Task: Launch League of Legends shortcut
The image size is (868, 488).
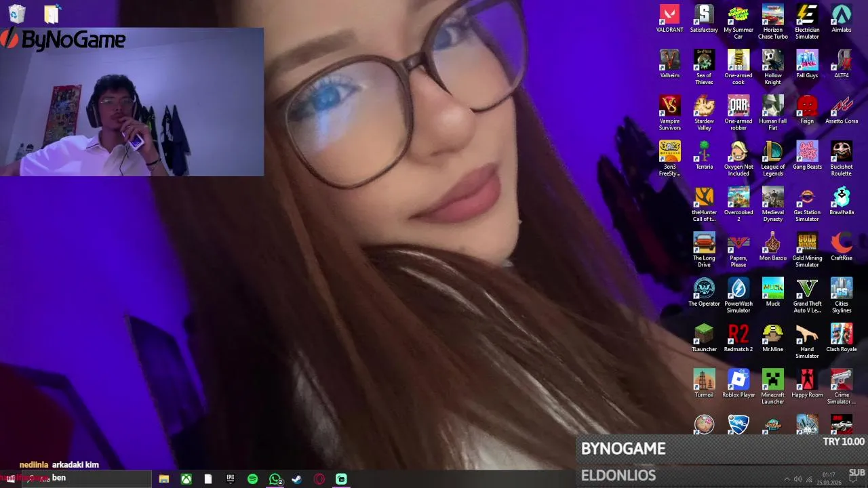Action: [772, 158]
